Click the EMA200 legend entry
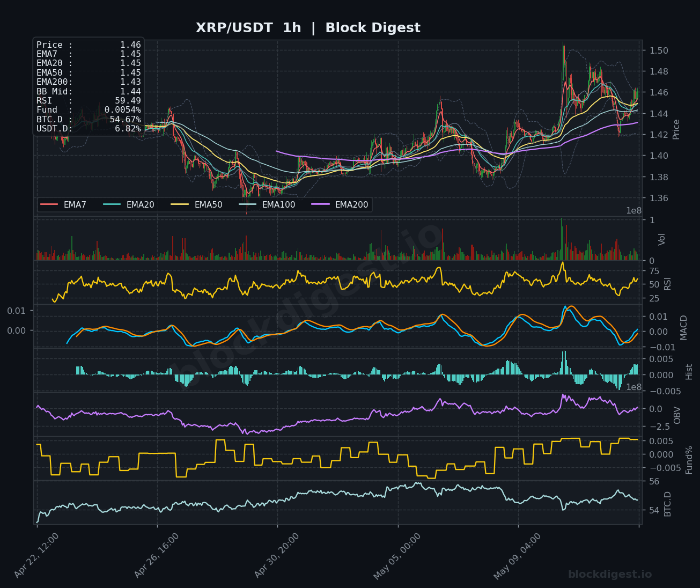The height and width of the screenshot is (588, 700). click(x=340, y=205)
